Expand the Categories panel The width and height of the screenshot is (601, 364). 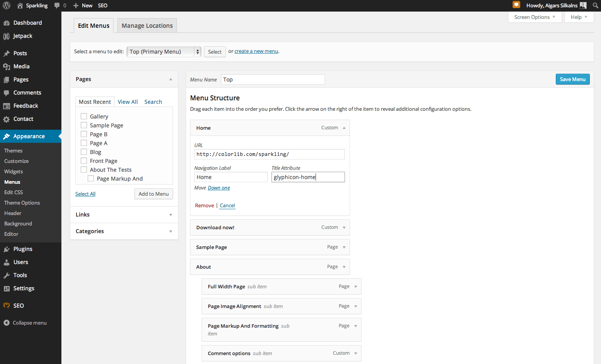click(x=171, y=231)
